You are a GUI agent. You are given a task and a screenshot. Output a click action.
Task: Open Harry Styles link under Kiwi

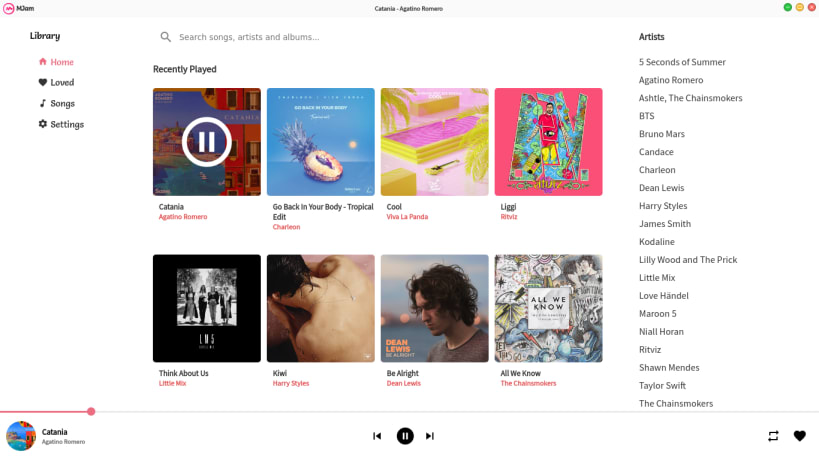(290, 383)
